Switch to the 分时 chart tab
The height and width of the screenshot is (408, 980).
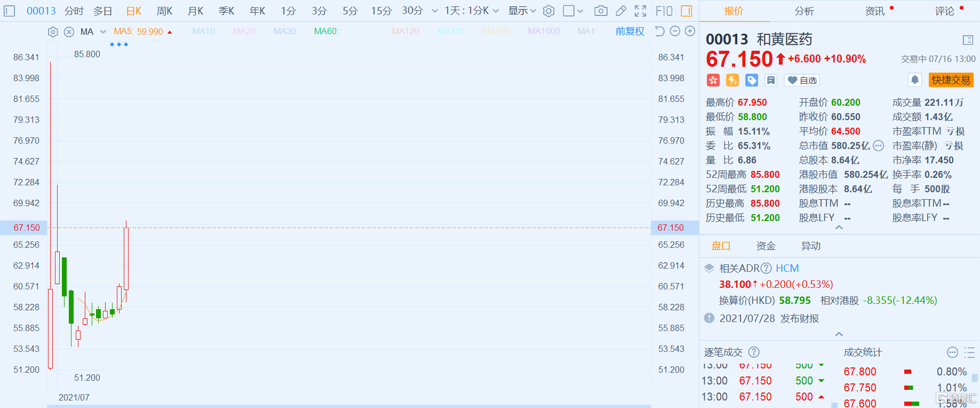74,11
